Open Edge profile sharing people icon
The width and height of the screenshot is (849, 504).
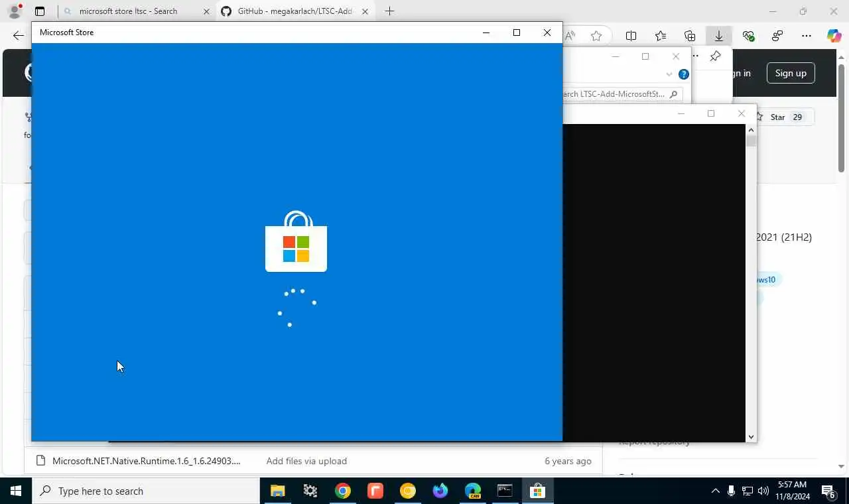pyautogui.click(x=777, y=36)
